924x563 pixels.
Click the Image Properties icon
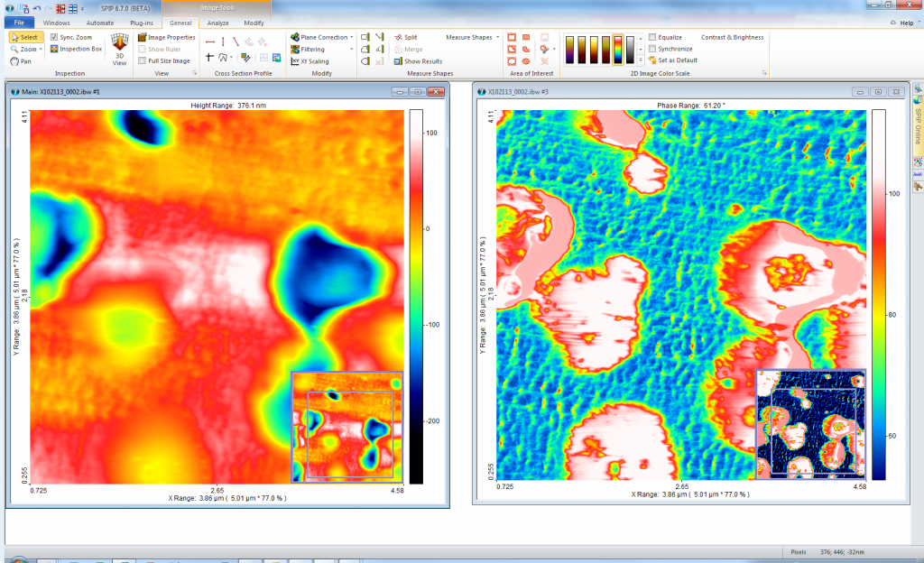point(142,37)
